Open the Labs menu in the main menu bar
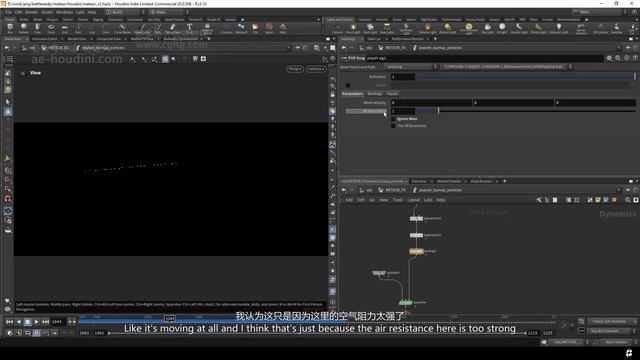 point(80,12)
